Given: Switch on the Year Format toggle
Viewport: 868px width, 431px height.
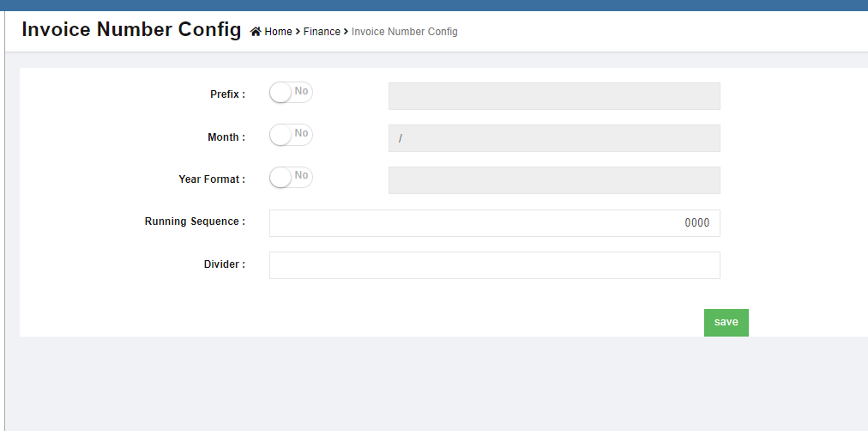Looking at the screenshot, I should click(291, 177).
